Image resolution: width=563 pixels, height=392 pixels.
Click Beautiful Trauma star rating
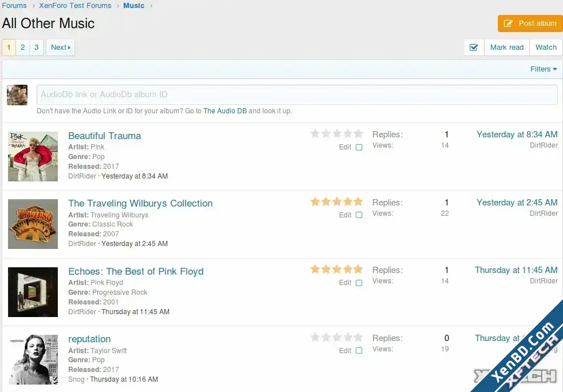click(336, 134)
